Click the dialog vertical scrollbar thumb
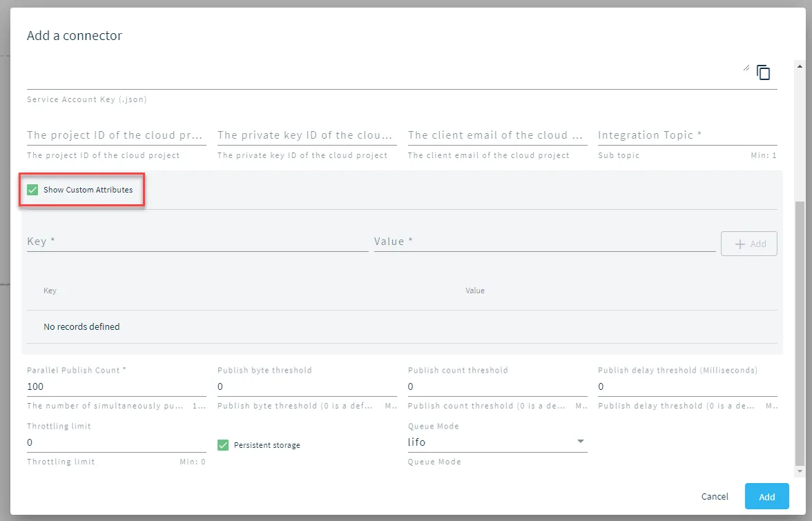Image resolution: width=812 pixels, height=521 pixels. point(800,334)
